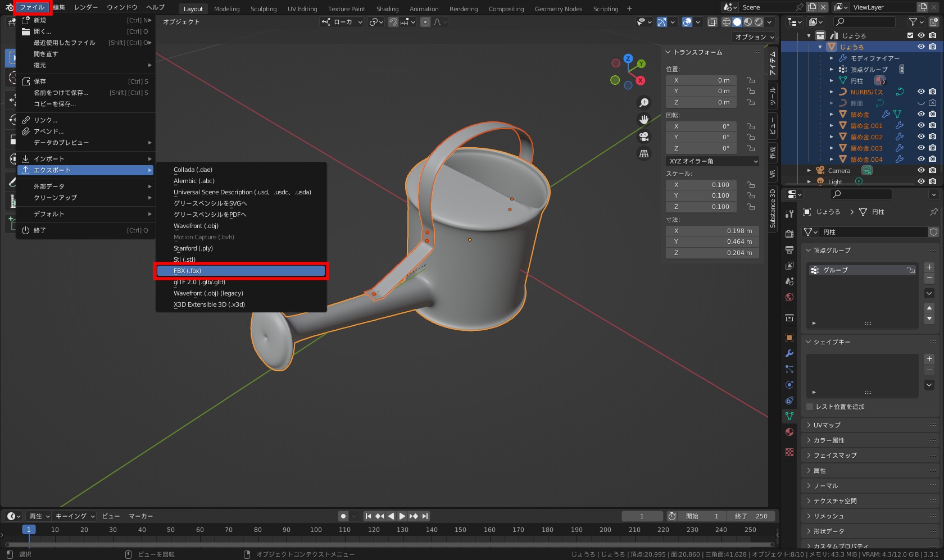Open the Modifier properties wrench icon
This screenshot has height=560, width=944.
coord(789,353)
